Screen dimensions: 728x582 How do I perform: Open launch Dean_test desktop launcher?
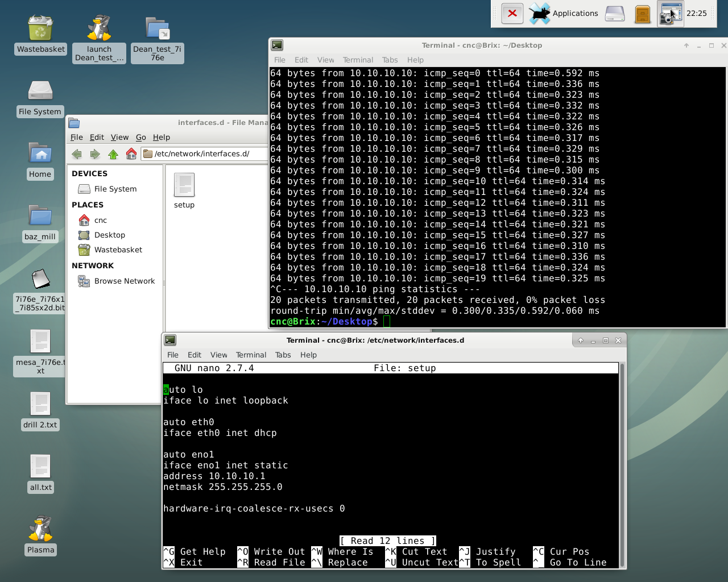99,28
